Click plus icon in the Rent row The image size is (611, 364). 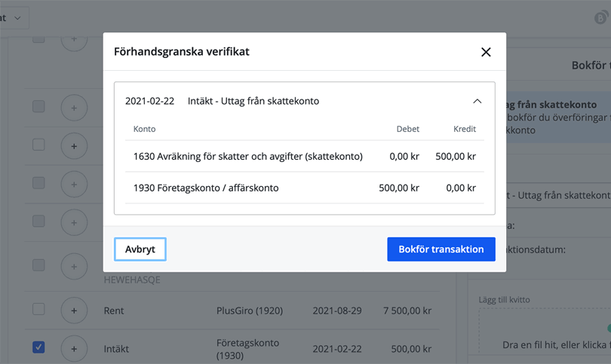[74, 310]
